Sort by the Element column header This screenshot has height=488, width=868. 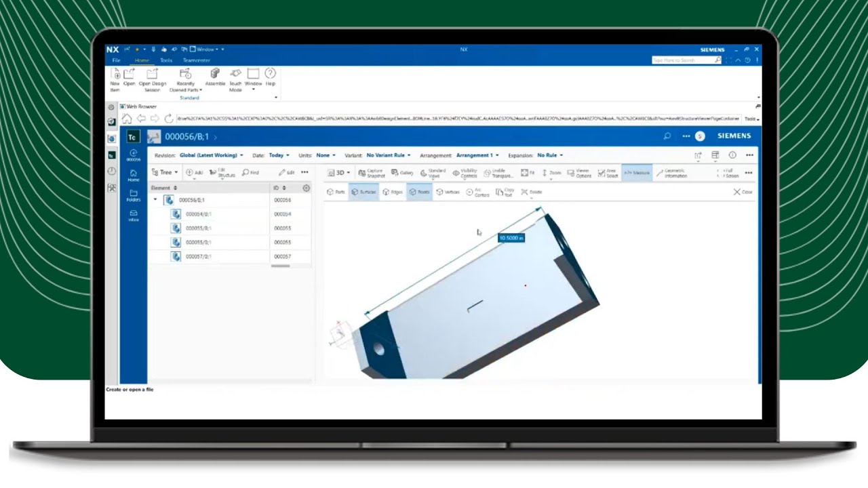click(x=164, y=188)
